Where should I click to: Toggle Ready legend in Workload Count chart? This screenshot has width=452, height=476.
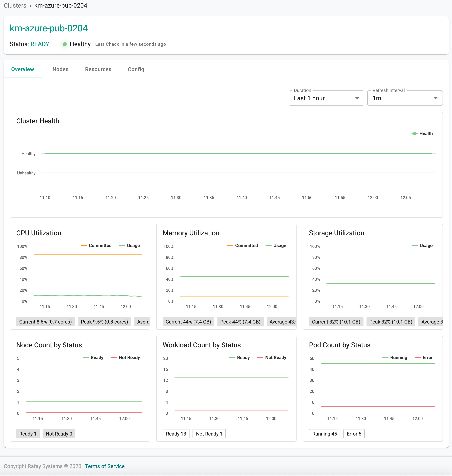click(239, 357)
